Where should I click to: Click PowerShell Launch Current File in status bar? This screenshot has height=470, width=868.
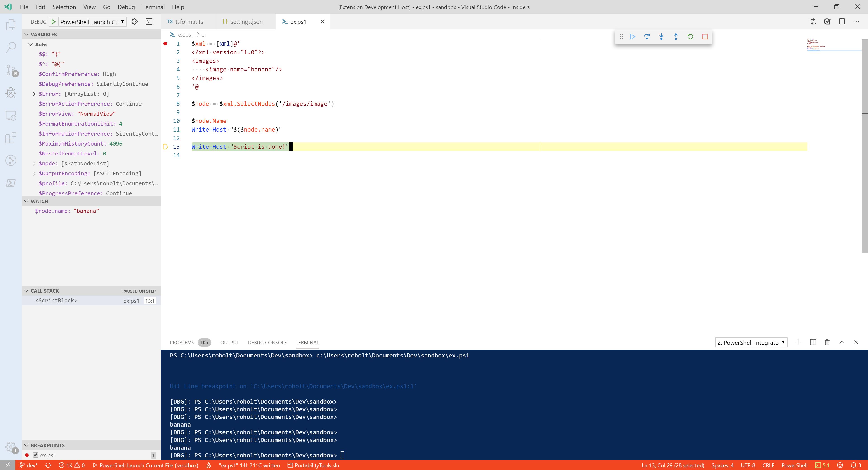pos(148,465)
